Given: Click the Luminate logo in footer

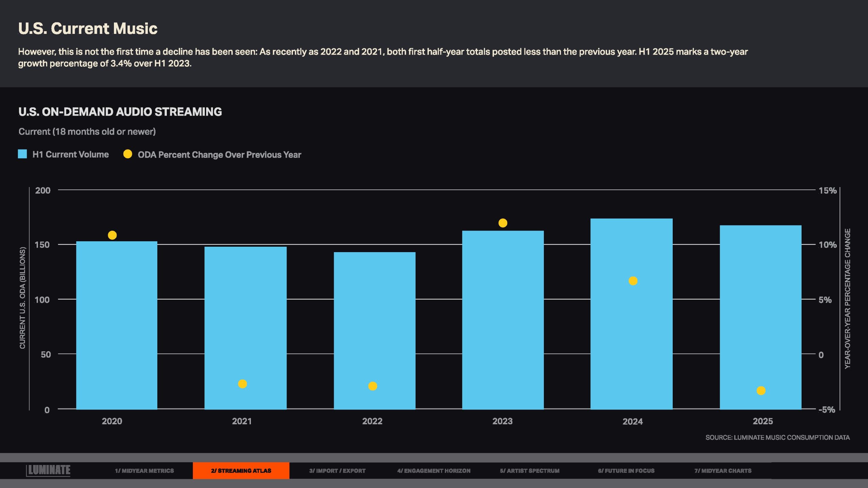Looking at the screenshot, I should [x=48, y=470].
